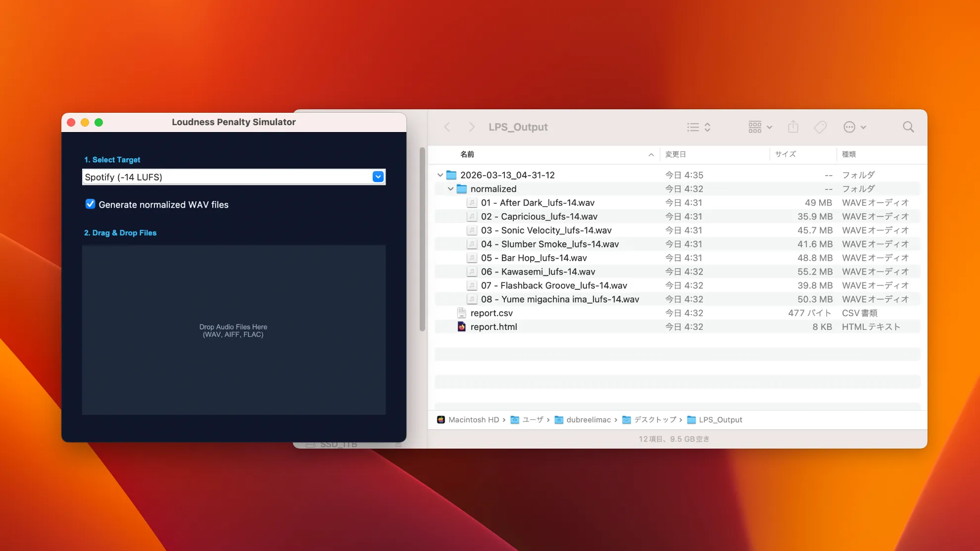Click the ascending sort indicator on the 名前 column

pos(651,154)
